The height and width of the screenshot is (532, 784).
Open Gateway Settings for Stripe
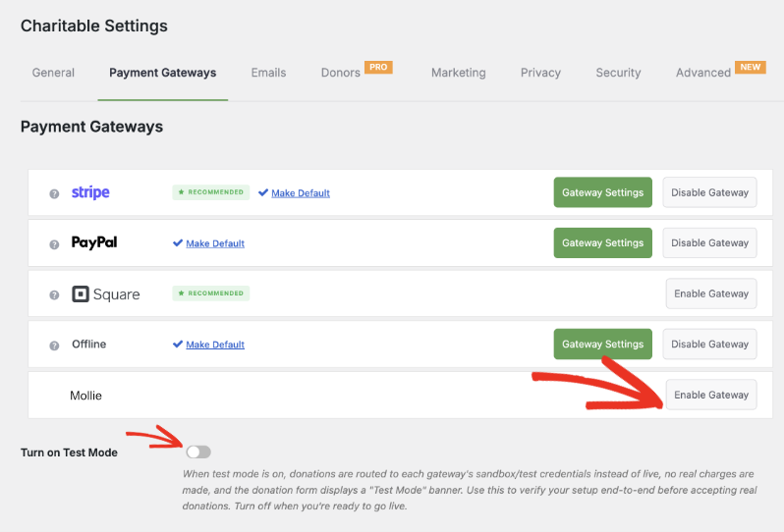pos(602,192)
